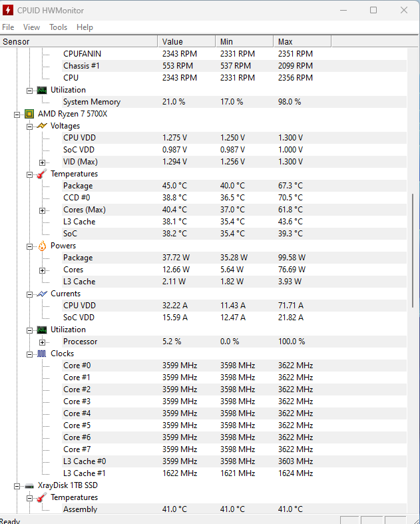Expand the Processor utilization entry
Screen dimensions: 420x524
(42, 342)
